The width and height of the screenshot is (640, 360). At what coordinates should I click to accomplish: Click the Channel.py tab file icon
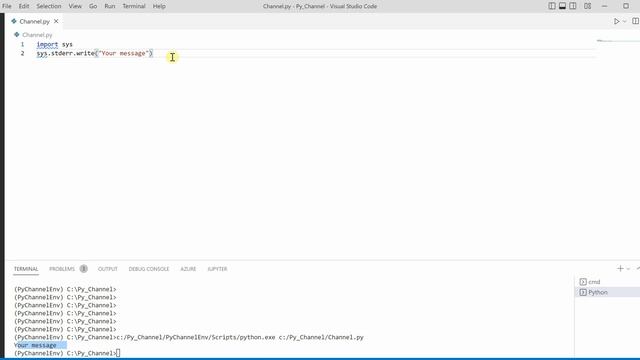click(x=14, y=21)
